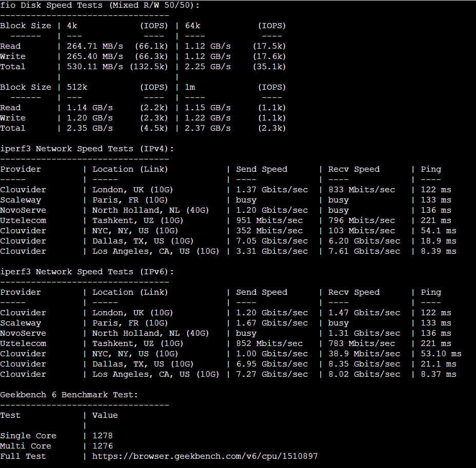Click the 4k read IOPS (66.1k)
The height and width of the screenshot is (468, 476).
pyautogui.click(x=151, y=46)
